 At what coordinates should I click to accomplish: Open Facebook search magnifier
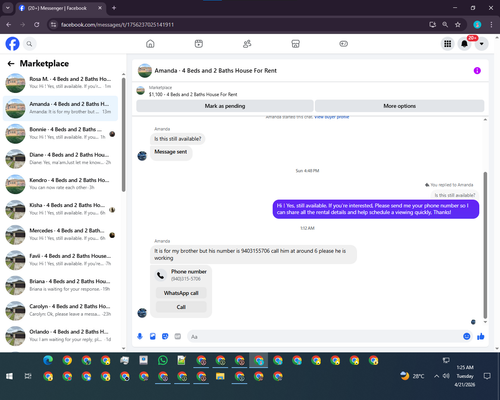[x=29, y=44]
